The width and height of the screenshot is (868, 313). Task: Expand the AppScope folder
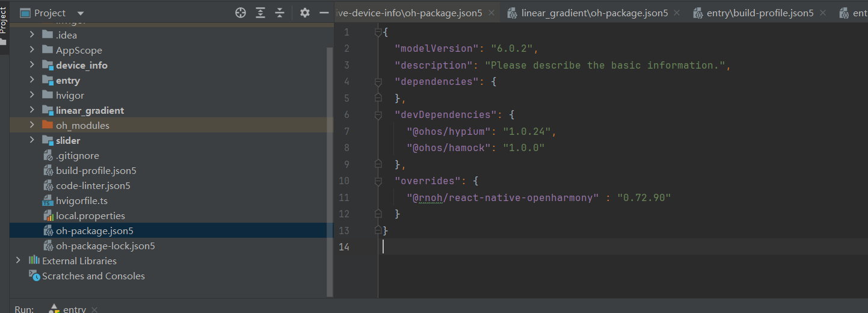(x=32, y=50)
